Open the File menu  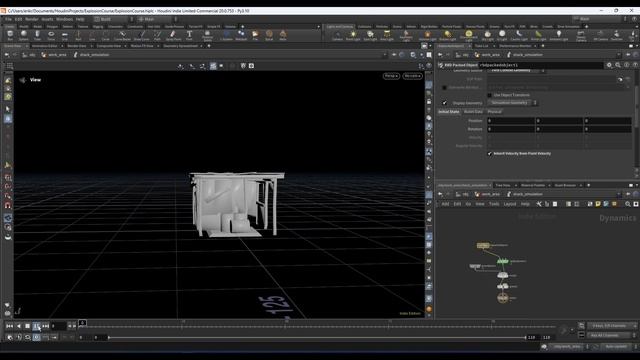click(8, 19)
